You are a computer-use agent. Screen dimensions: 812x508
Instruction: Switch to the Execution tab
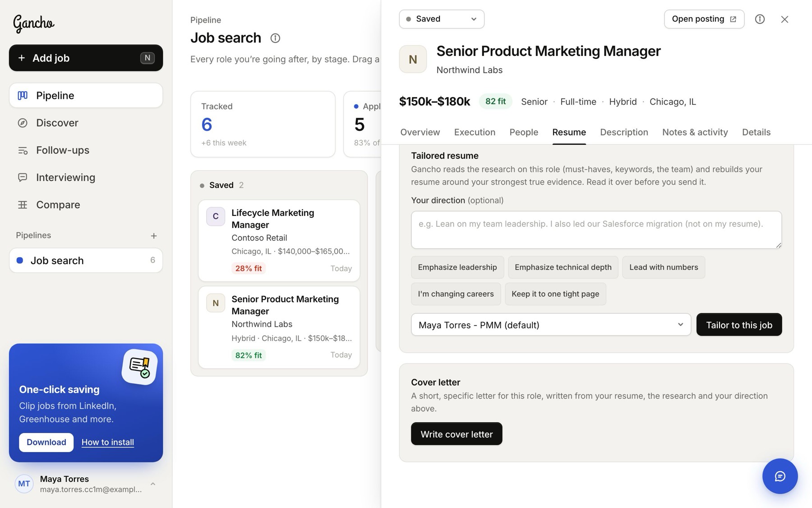tap(475, 132)
